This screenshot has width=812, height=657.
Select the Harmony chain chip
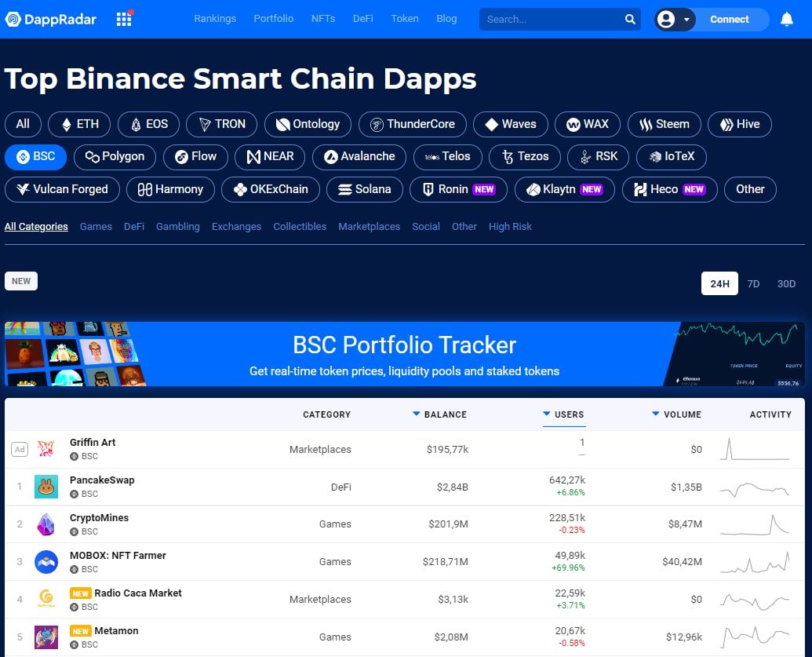pyautogui.click(x=170, y=190)
